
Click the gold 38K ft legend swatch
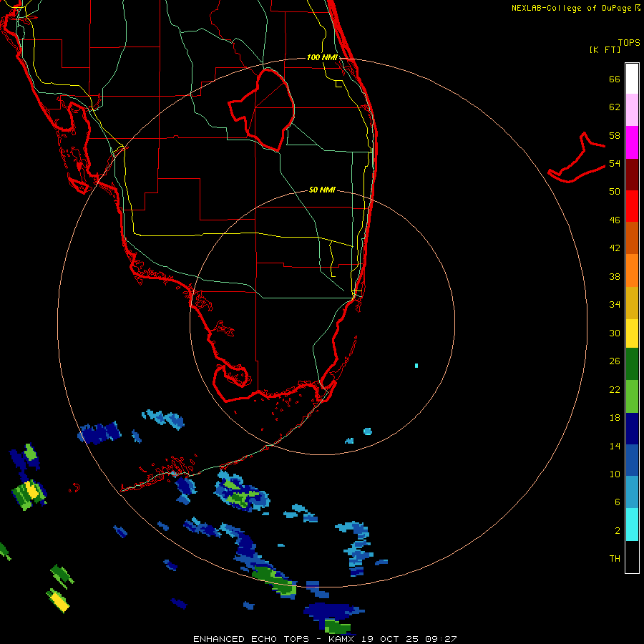632,303
